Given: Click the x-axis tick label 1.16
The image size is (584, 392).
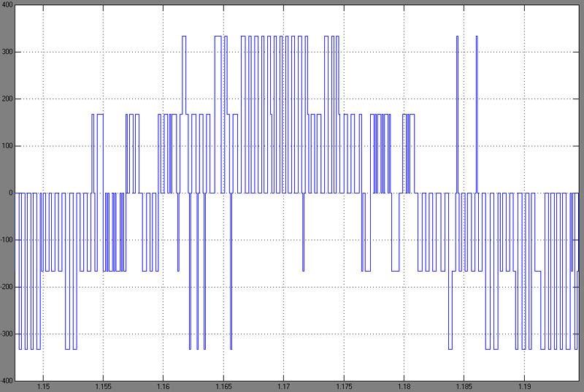Looking at the screenshot, I should tap(163, 387).
